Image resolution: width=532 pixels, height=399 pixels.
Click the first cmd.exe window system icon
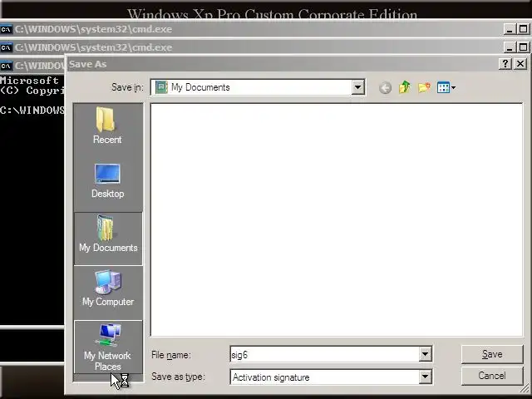pyautogui.click(x=6, y=30)
